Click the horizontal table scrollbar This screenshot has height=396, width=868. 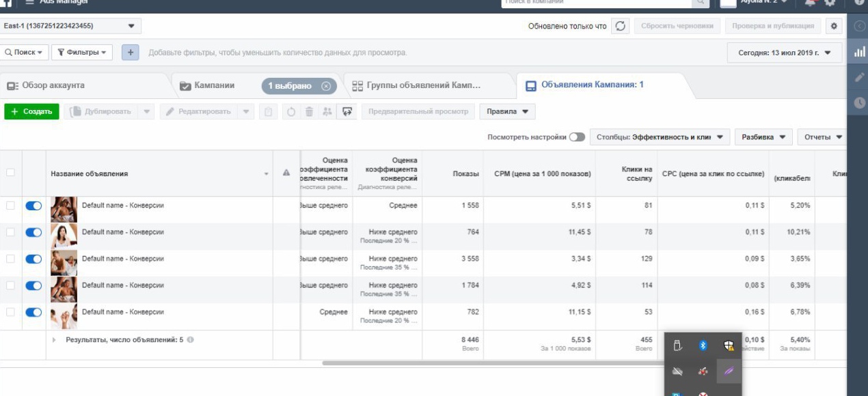click(492, 363)
